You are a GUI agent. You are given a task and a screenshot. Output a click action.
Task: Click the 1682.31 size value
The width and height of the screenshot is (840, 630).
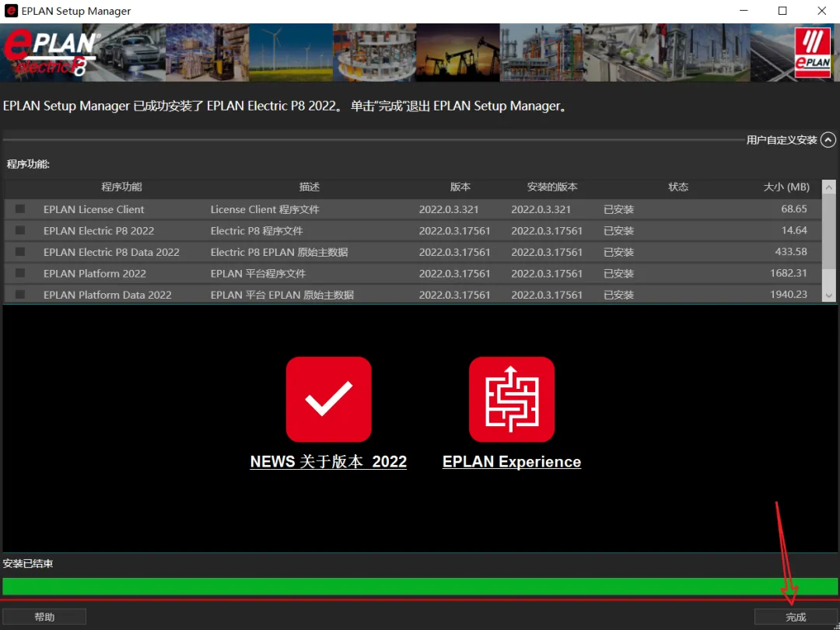pos(789,273)
